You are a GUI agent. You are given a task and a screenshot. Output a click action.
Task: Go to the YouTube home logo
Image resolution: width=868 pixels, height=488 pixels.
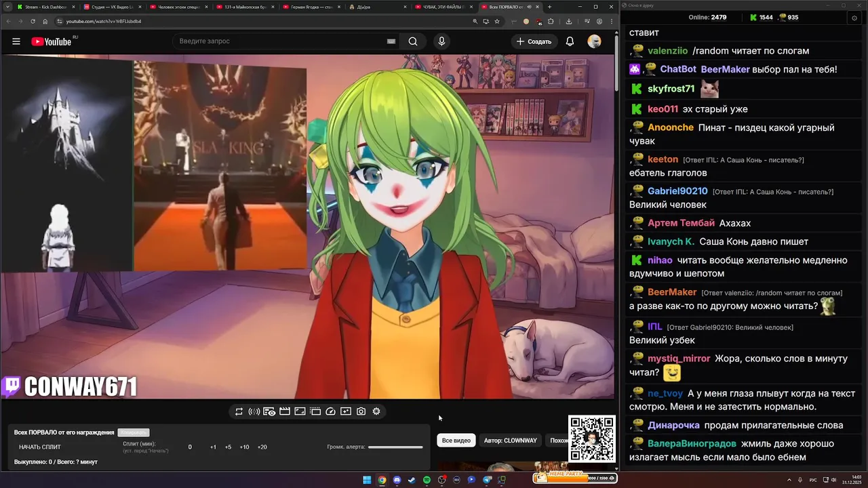[x=52, y=41]
